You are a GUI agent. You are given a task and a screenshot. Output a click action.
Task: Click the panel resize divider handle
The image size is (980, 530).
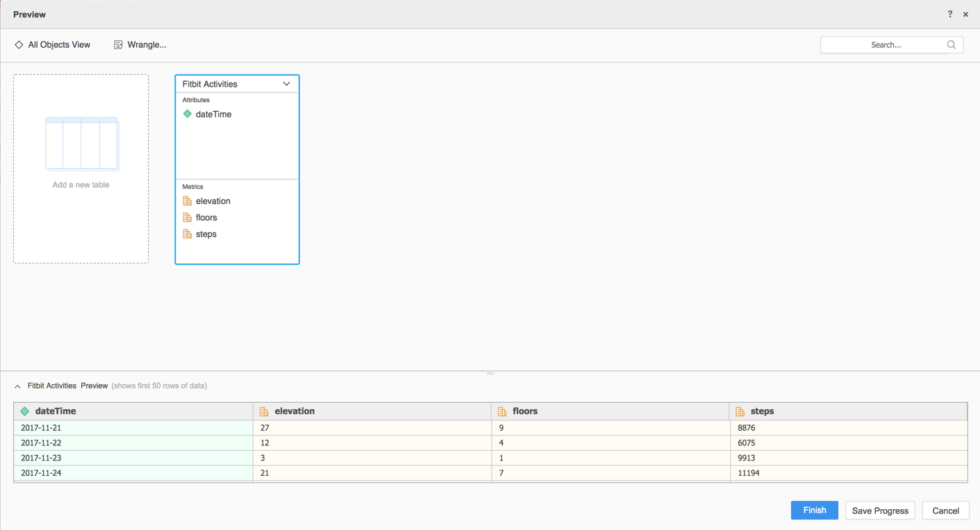pyautogui.click(x=490, y=374)
